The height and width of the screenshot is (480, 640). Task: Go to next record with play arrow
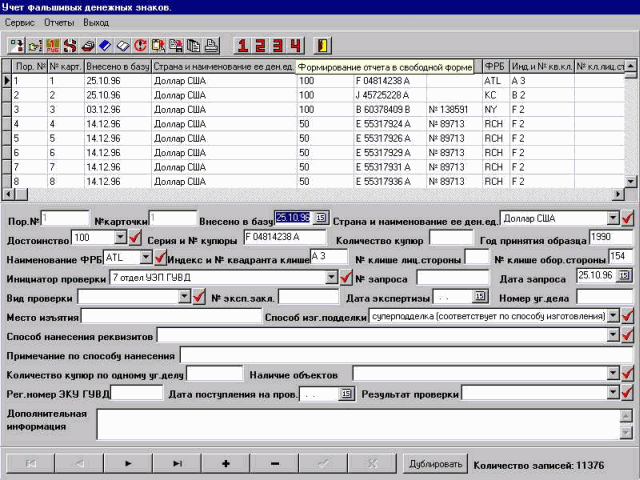click(x=128, y=464)
